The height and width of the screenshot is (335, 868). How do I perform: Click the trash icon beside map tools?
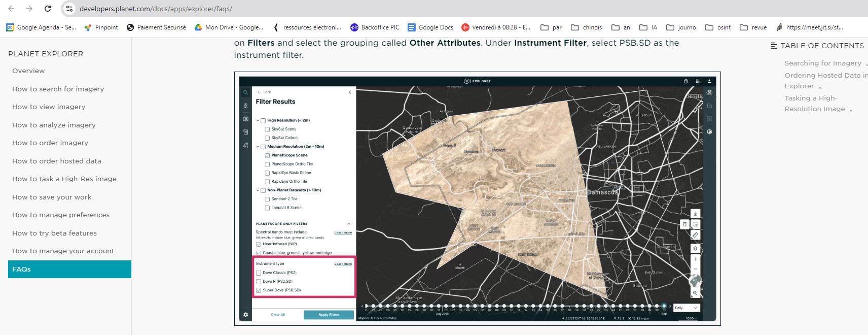684,224
